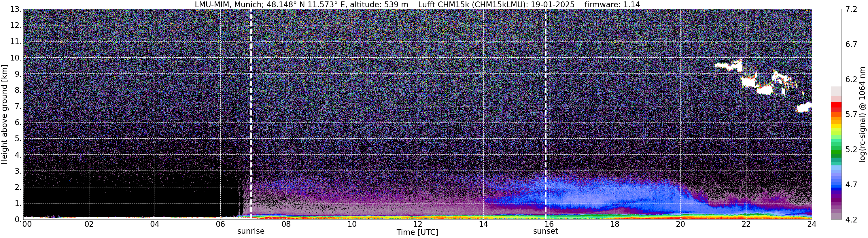Screen dimensions: 868x238
Task: Click the height tick label '13.'
Action: click(x=16, y=10)
